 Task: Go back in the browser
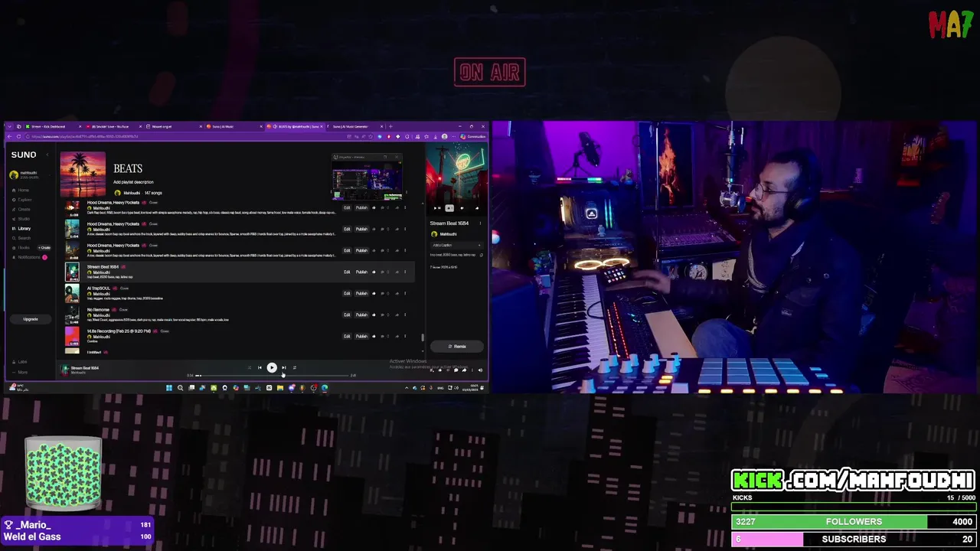[x=9, y=136]
